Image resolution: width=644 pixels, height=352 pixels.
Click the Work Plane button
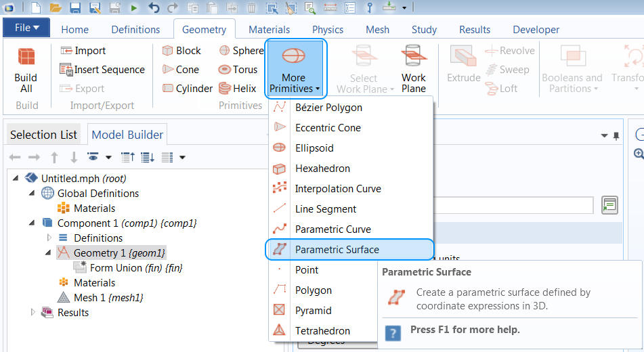point(414,69)
